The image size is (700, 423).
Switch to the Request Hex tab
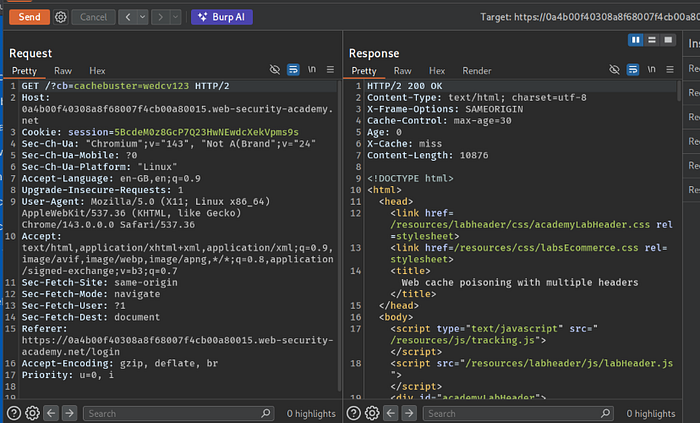click(x=97, y=70)
